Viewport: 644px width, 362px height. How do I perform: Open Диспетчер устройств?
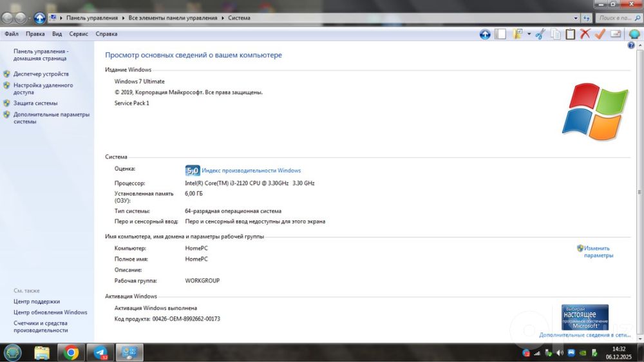click(x=41, y=74)
